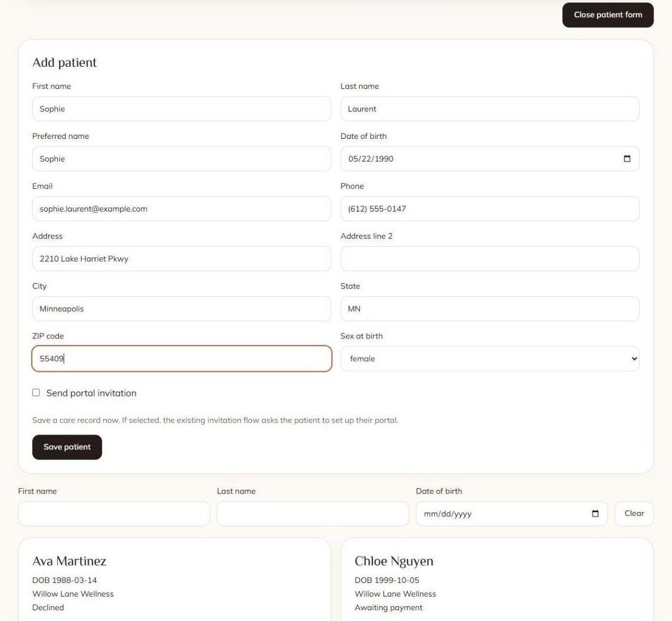Open calendar picker in search Date of birth filter
672x621 pixels.
(x=595, y=513)
